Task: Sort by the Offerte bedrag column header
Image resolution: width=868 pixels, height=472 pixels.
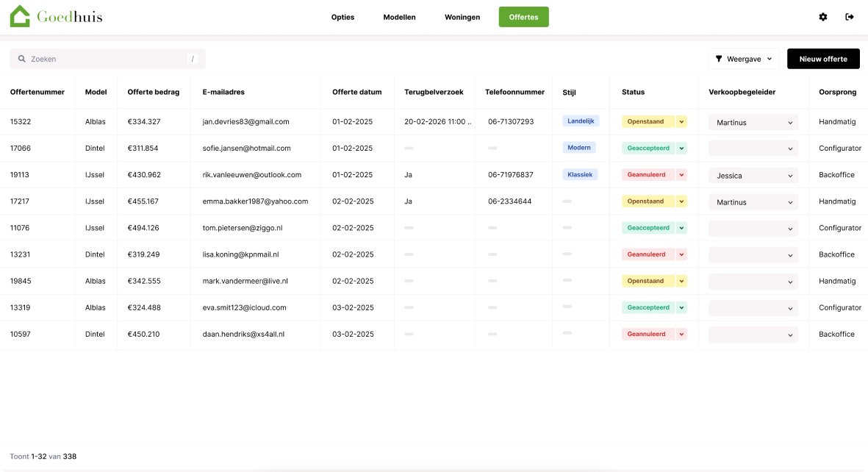Action: [154, 92]
